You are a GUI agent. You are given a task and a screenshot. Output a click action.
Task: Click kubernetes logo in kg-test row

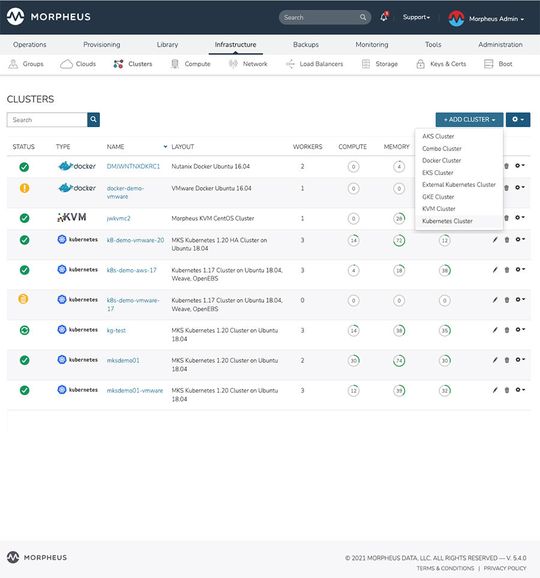click(x=78, y=330)
